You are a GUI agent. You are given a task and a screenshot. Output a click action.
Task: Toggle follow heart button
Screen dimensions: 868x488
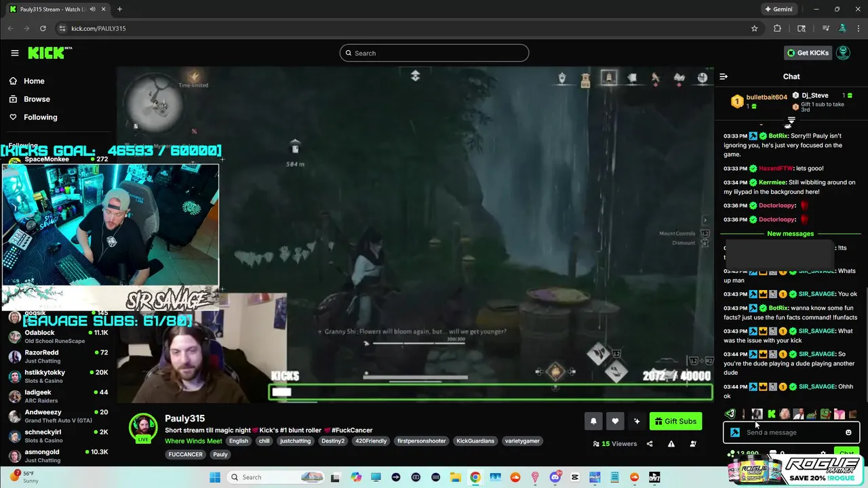click(615, 421)
